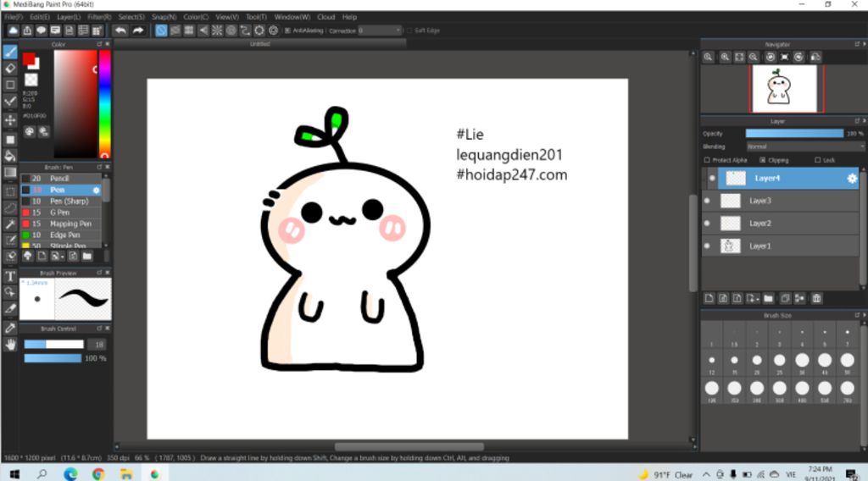Open the Pen brush settings gear

pyautogui.click(x=96, y=190)
